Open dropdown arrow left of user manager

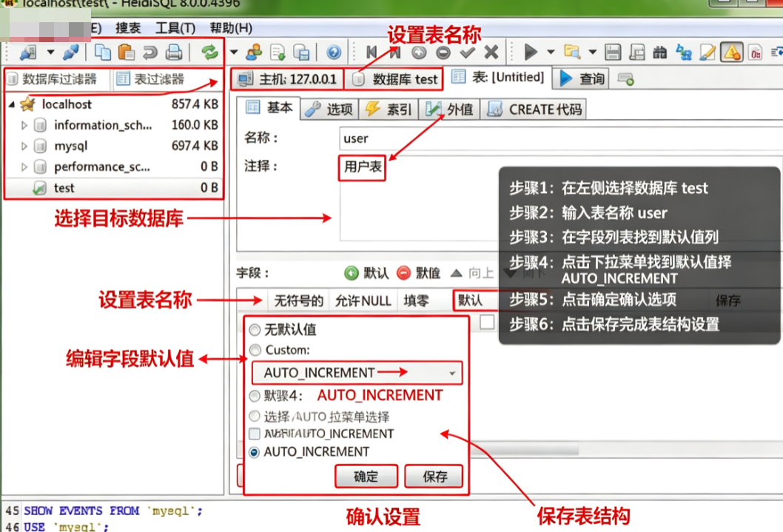tap(234, 52)
